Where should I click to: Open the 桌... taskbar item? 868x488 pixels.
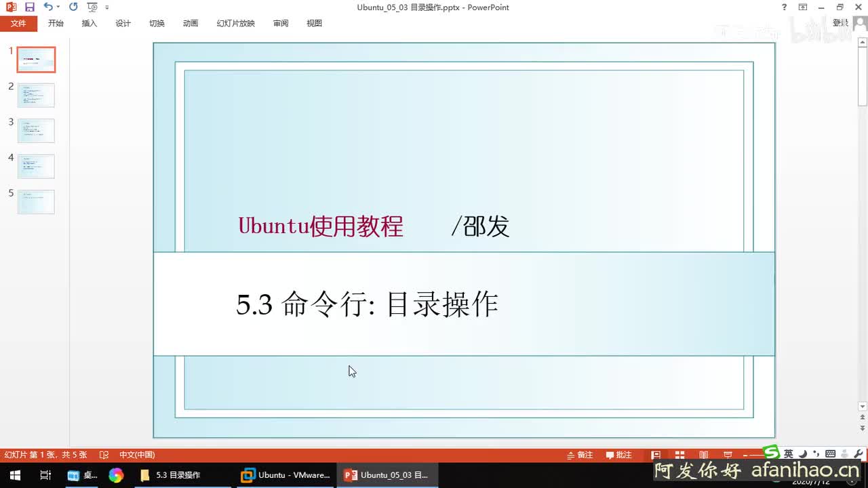coord(83,475)
